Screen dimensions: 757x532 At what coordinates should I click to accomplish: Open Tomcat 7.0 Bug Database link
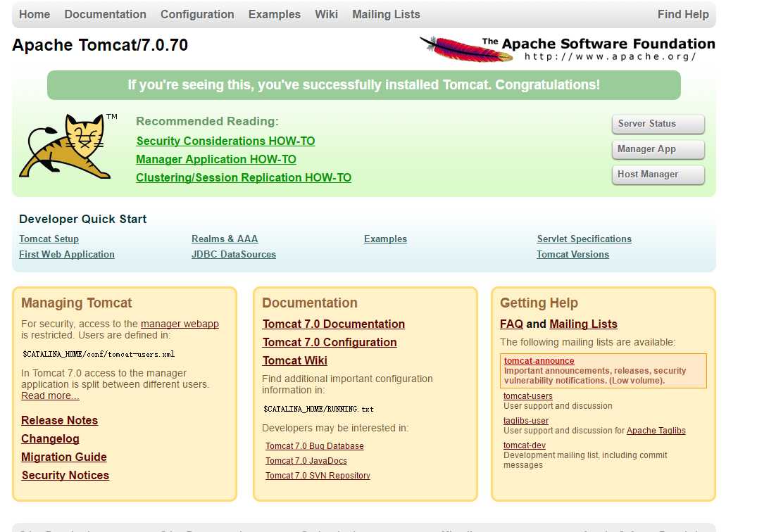coord(314,446)
